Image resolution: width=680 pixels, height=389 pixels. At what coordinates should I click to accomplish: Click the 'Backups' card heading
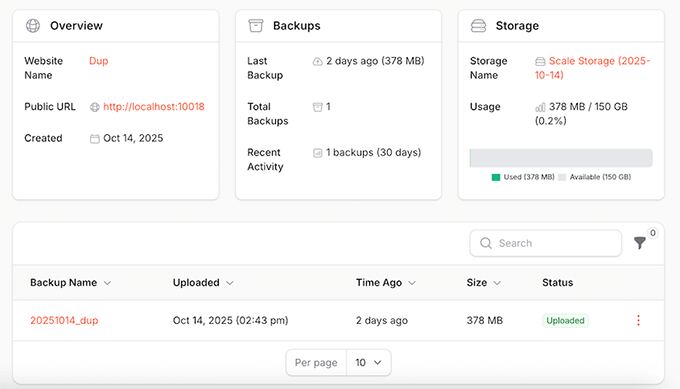(297, 26)
